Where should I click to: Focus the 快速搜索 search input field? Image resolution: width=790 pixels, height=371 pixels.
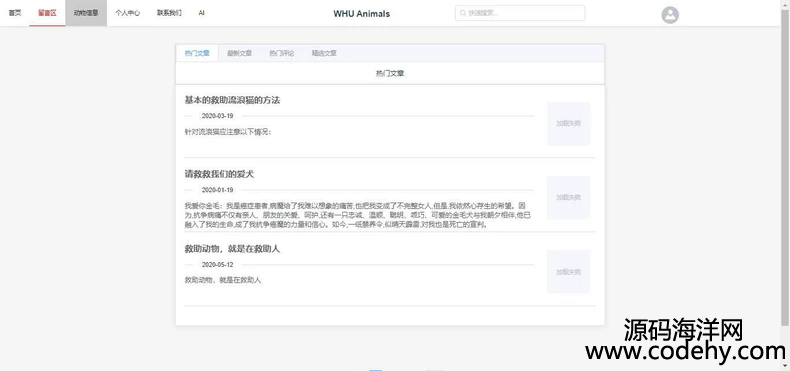tap(520, 13)
